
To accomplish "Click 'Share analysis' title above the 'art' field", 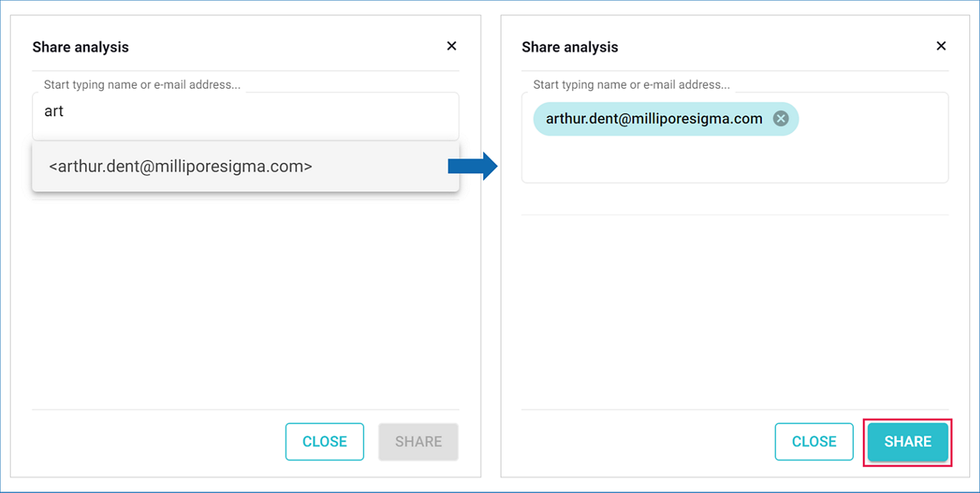I will click(x=80, y=47).
